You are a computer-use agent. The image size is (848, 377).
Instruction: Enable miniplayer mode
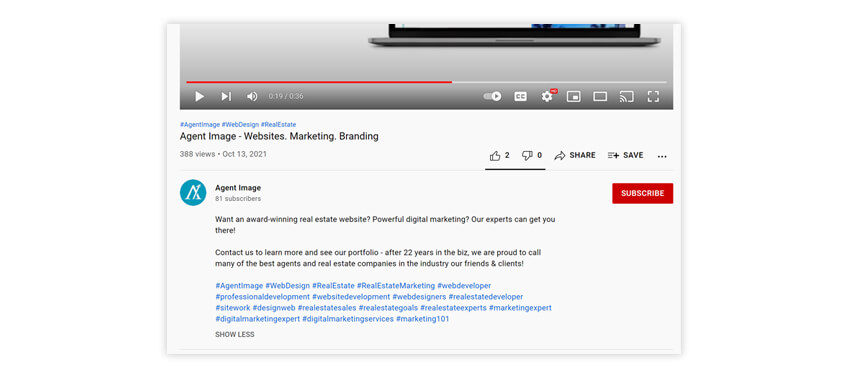(x=573, y=96)
